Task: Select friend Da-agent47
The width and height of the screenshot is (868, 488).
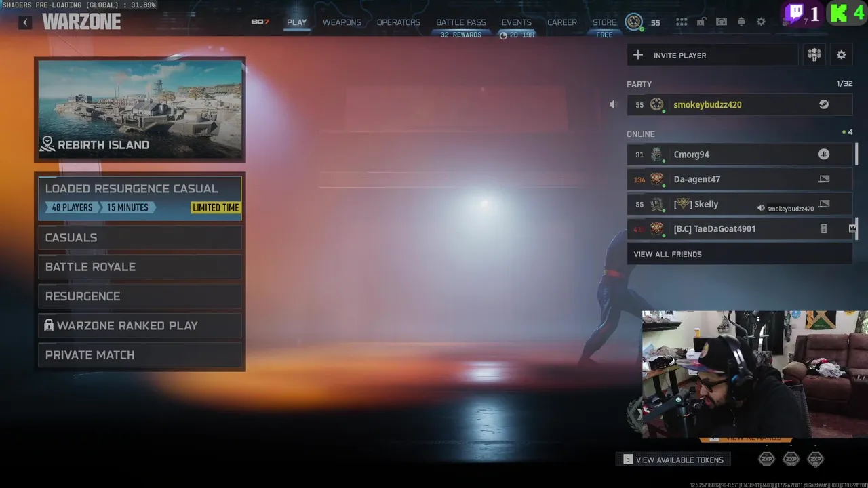Action: (x=739, y=179)
